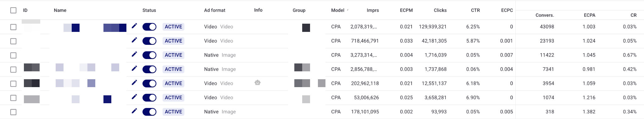
Task: Click Model column sort arrow
Action: (347, 10)
